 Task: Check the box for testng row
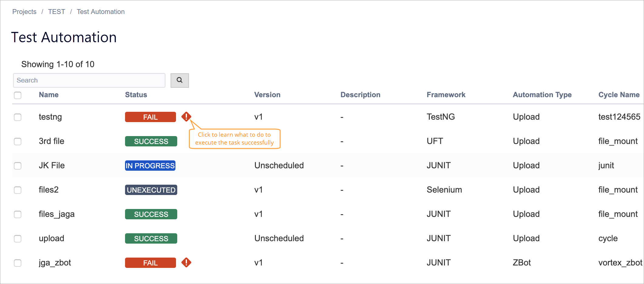coord(18,117)
